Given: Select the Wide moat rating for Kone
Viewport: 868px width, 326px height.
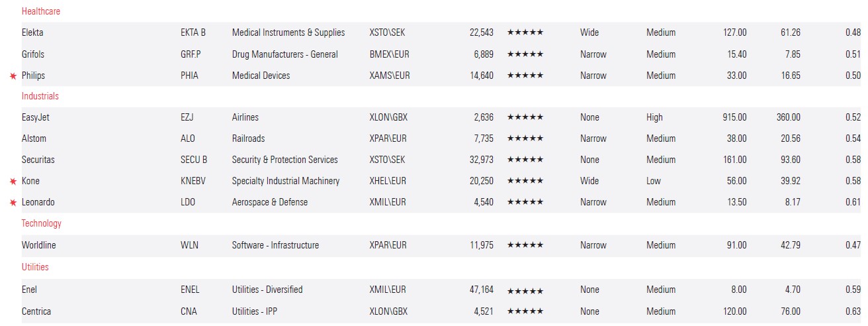Looking at the screenshot, I should point(589,181).
